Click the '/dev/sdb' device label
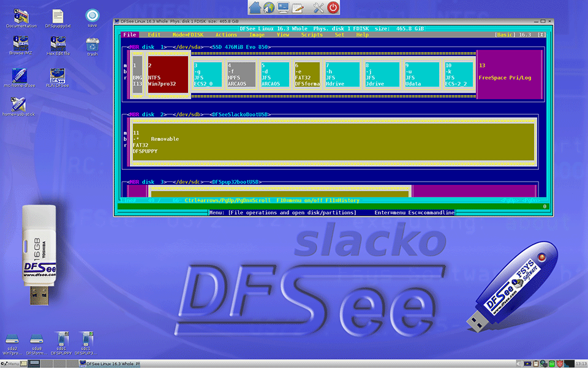This screenshot has height=368, width=588. tap(188, 115)
